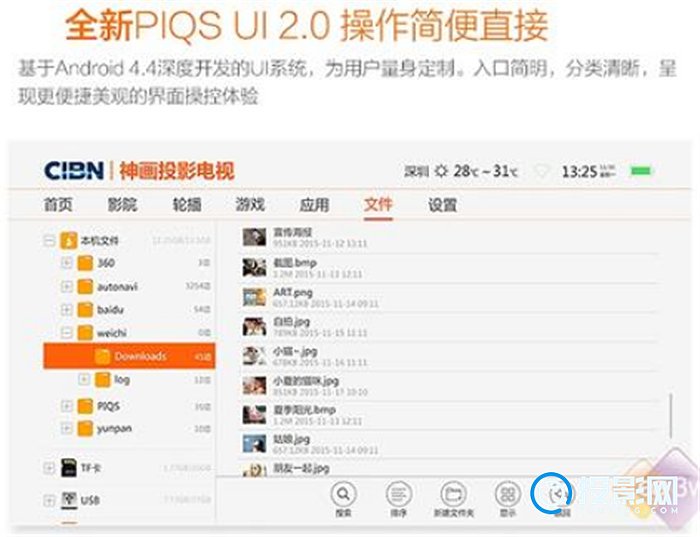Click the display (显示) grid icon

click(507, 494)
